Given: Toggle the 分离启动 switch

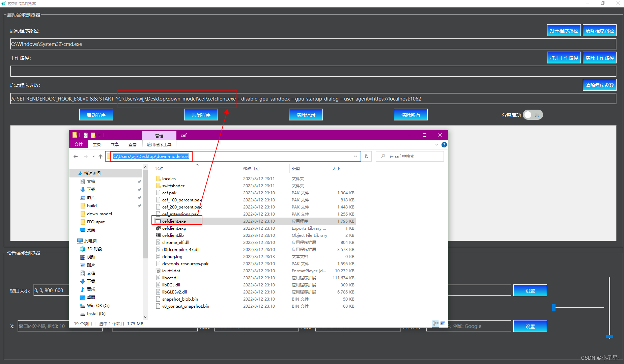Looking at the screenshot, I should (533, 115).
